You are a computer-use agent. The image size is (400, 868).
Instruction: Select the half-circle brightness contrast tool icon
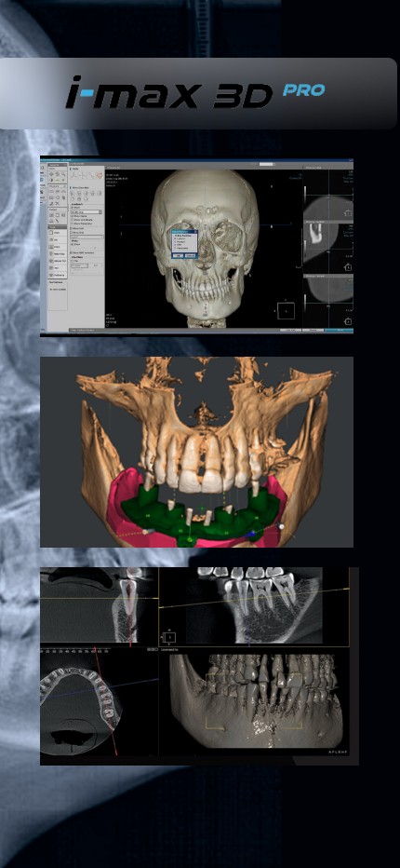51,180
